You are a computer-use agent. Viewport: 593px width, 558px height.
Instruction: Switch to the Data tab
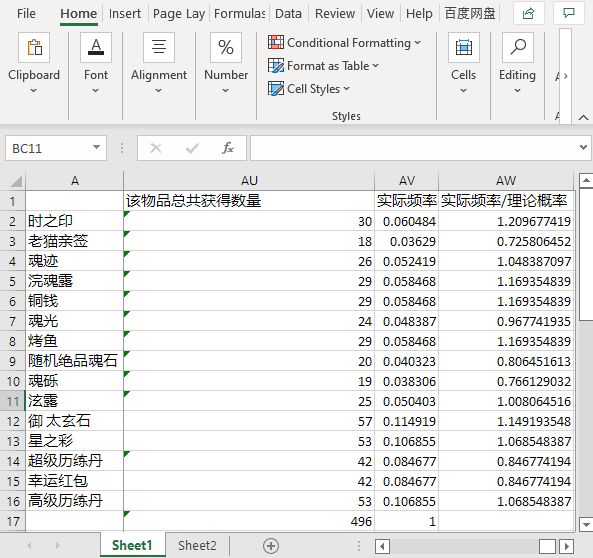[x=288, y=14]
